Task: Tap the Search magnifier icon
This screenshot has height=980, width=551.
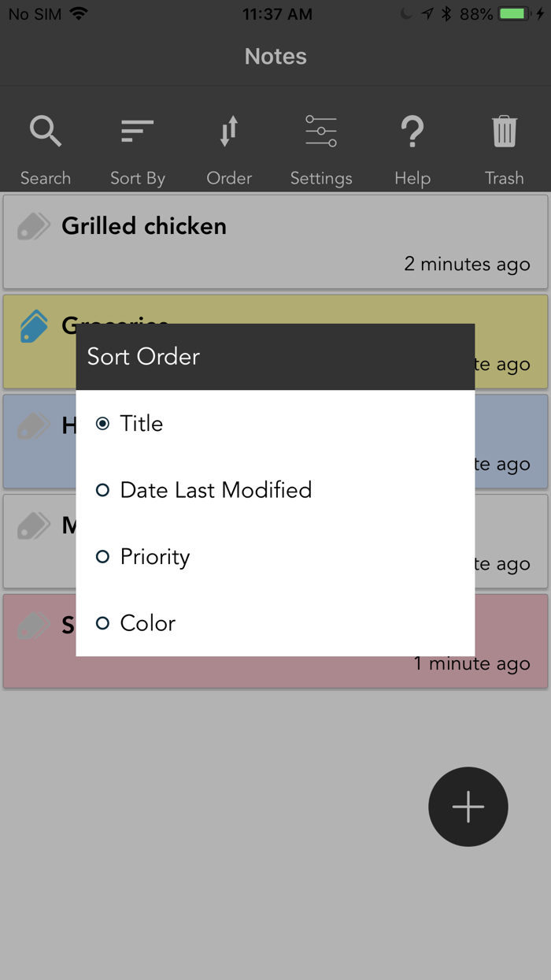Action: click(46, 132)
